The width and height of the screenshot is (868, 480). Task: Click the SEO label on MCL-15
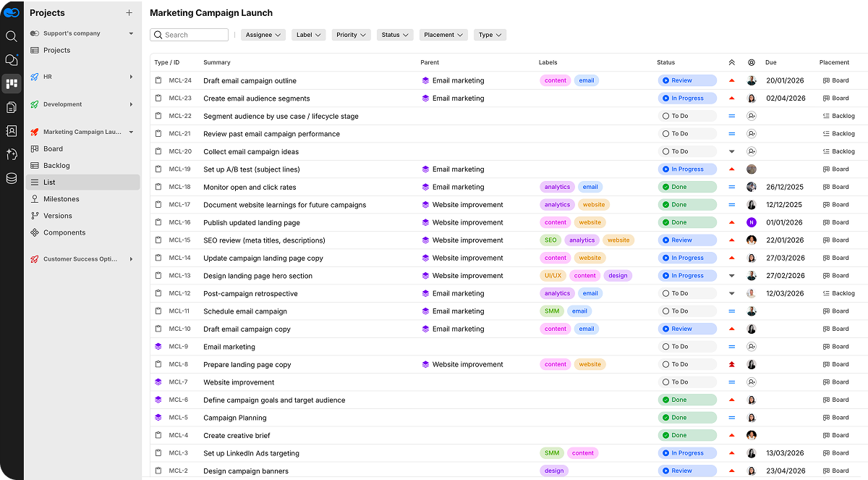click(x=550, y=240)
